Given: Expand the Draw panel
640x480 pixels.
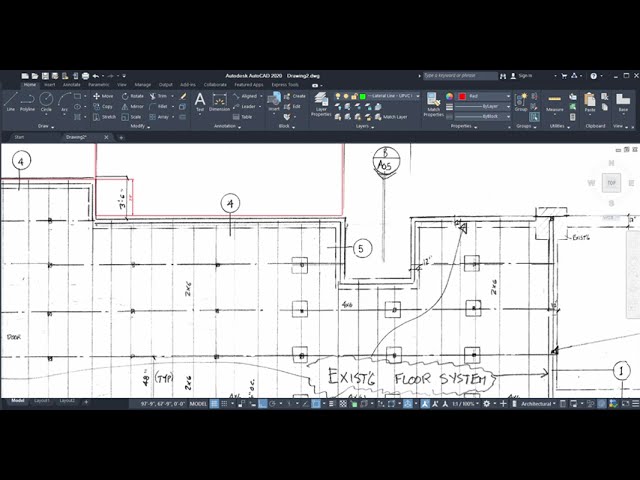Looking at the screenshot, I should [x=46, y=126].
